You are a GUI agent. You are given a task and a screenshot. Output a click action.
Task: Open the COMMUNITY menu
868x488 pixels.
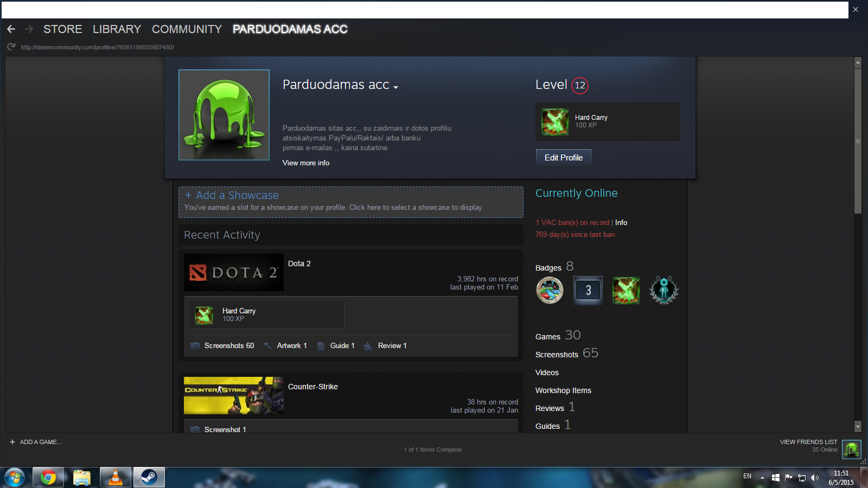[x=187, y=29]
